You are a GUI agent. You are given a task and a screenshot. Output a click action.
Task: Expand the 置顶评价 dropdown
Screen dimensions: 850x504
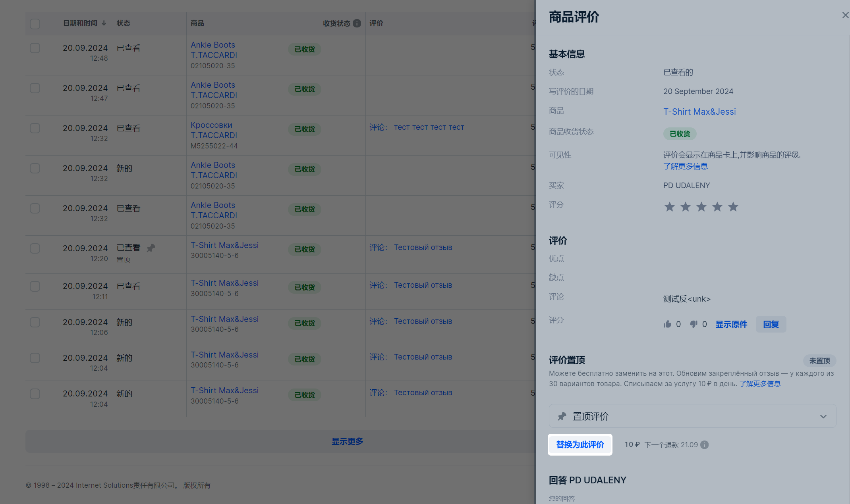click(692, 416)
